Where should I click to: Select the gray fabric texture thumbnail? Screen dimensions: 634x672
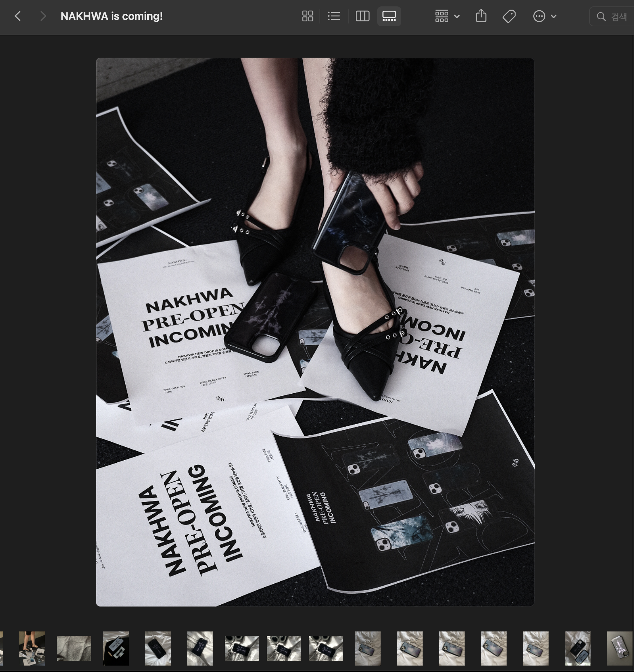pyautogui.click(x=74, y=648)
